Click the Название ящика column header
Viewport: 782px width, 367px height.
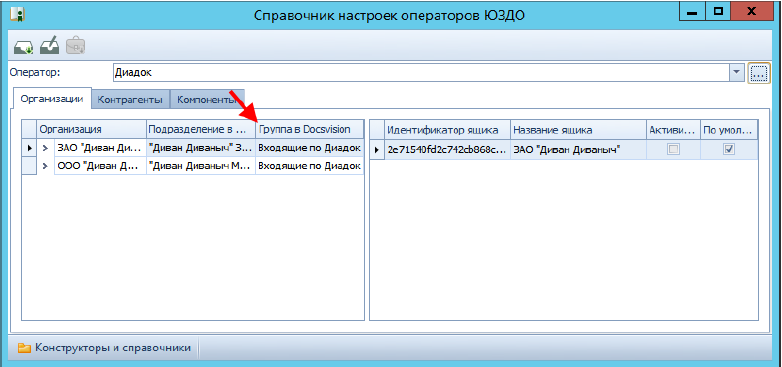pos(578,130)
